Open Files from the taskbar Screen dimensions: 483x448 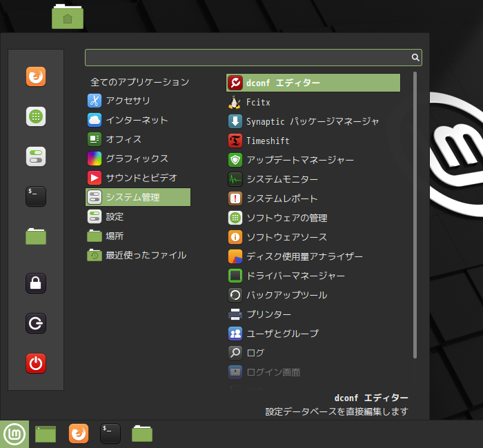pos(142,434)
